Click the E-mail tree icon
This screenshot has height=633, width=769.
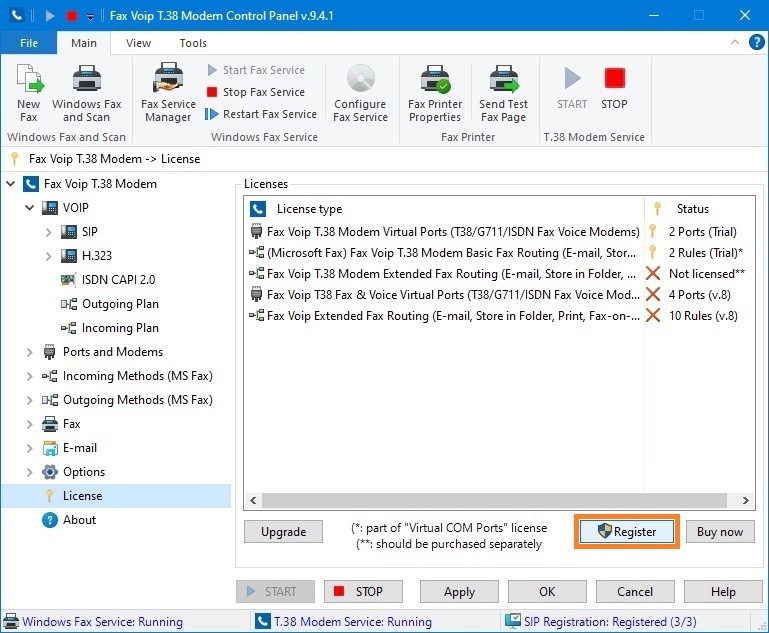pos(50,448)
